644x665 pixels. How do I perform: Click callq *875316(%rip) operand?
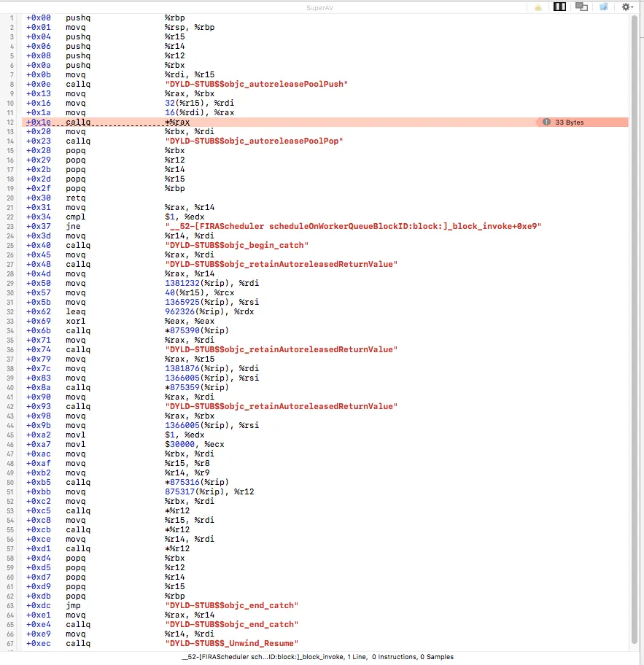point(196,482)
